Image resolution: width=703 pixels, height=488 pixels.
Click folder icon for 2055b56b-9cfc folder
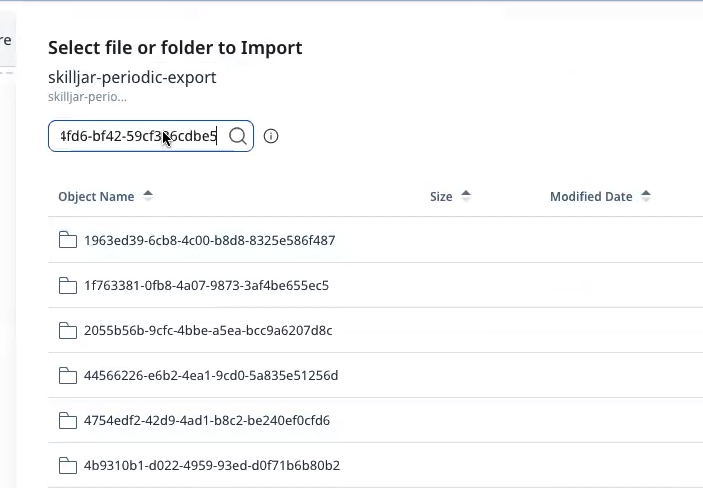[x=68, y=330]
